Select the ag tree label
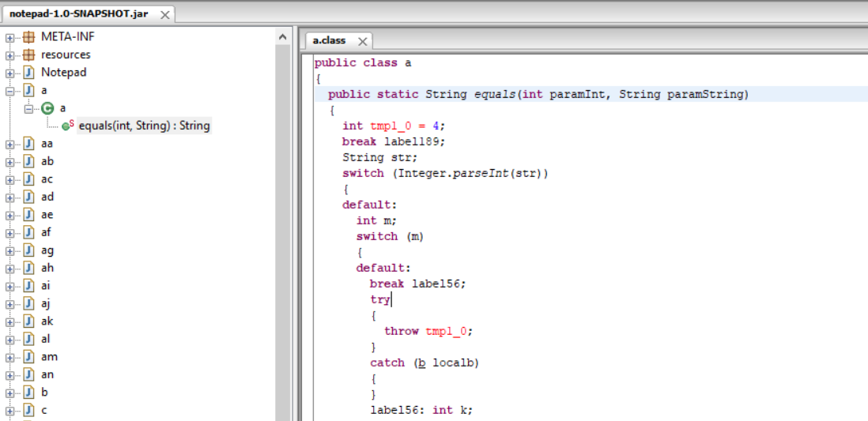 pyautogui.click(x=47, y=250)
